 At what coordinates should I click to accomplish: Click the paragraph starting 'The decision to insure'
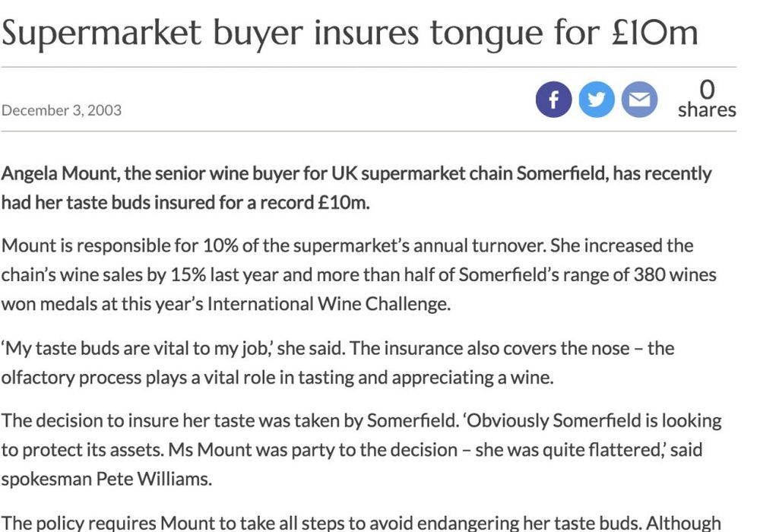pos(362,449)
